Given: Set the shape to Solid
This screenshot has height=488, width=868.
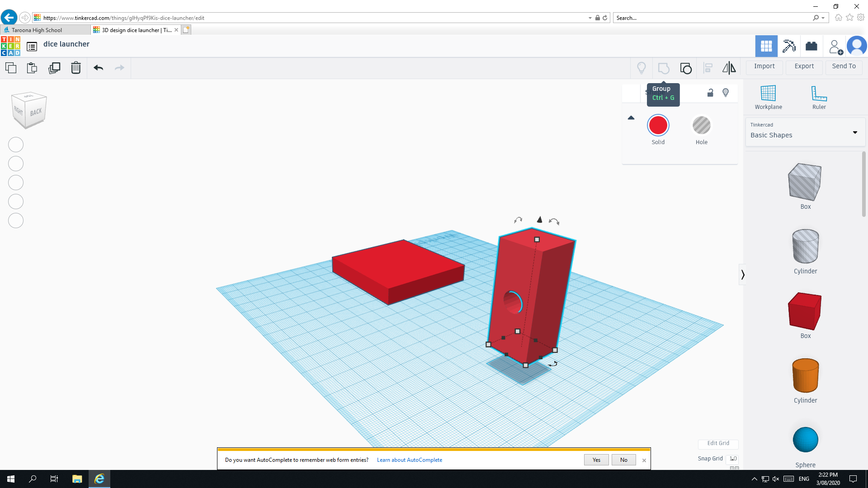Looking at the screenshot, I should click(658, 126).
